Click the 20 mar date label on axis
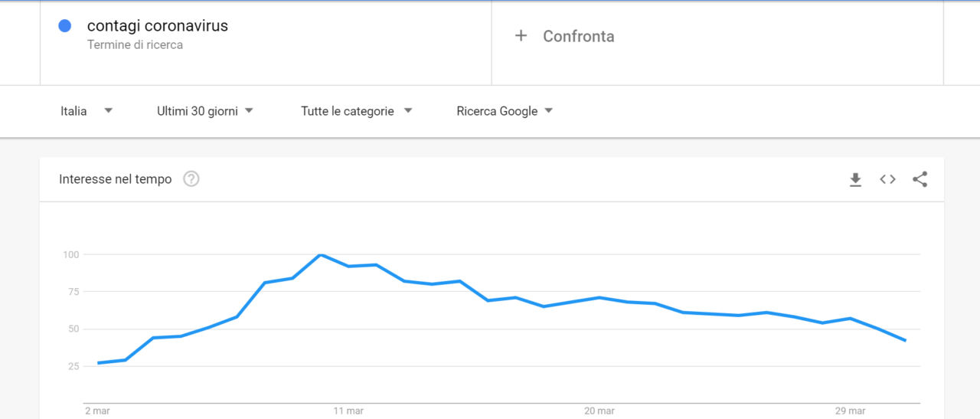980x419 pixels. [x=599, y=411]
